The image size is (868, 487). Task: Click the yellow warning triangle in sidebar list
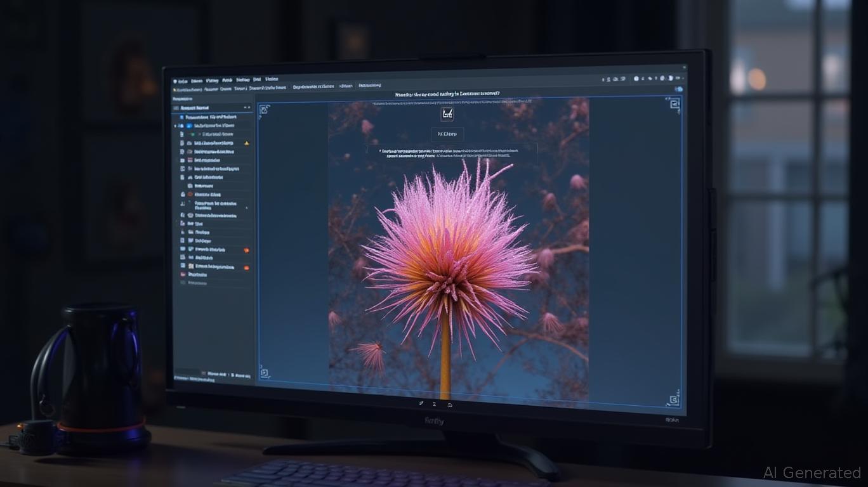[x=247, y=143]
